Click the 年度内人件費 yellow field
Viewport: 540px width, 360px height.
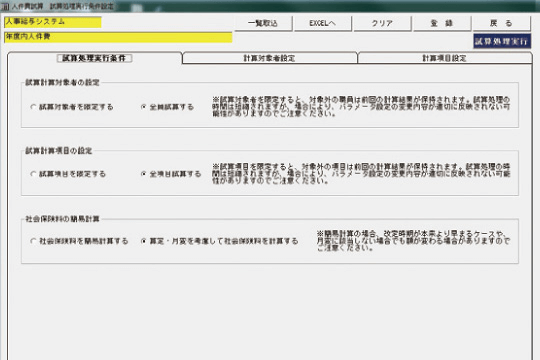coord(118,37)
